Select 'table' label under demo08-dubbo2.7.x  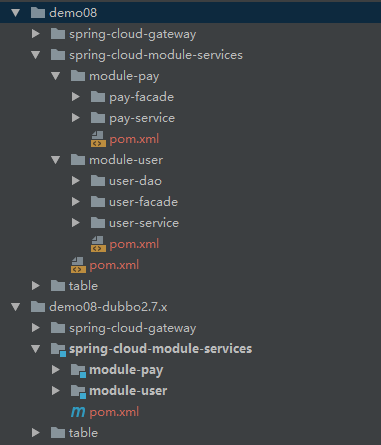point(83,433)
